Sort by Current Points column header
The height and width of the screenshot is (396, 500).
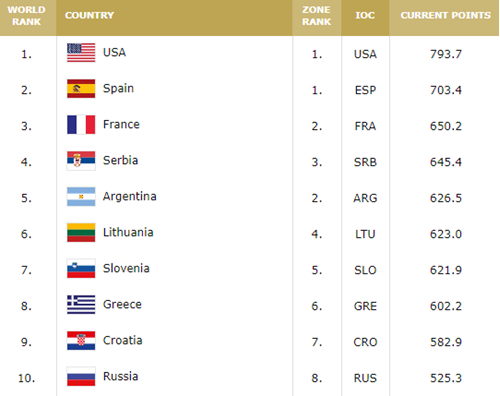point(446,15)
